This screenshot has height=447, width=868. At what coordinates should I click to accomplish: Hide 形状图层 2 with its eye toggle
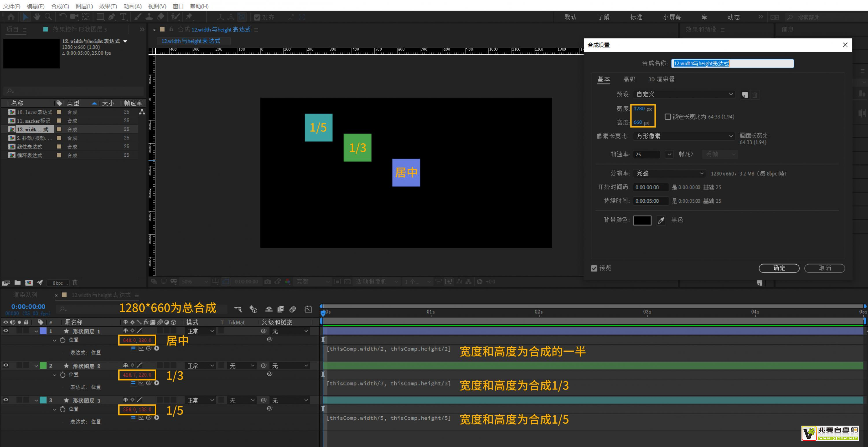pos(6,366)
